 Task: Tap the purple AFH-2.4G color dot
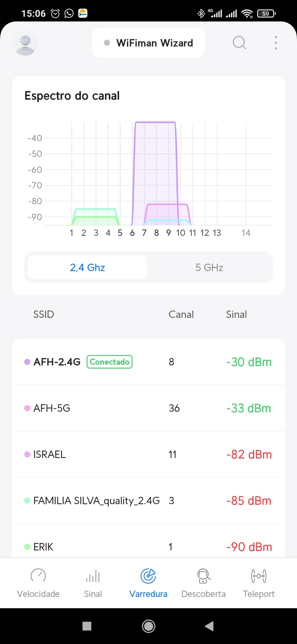tap(27, 362)
